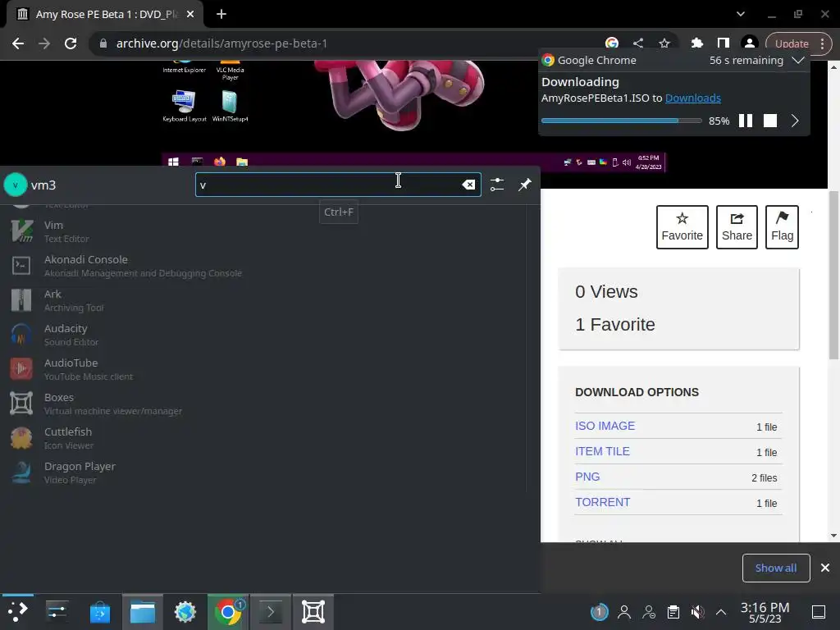Open a new Chrome tab
The height and width of the screenshot is (630, 840).
221,14
